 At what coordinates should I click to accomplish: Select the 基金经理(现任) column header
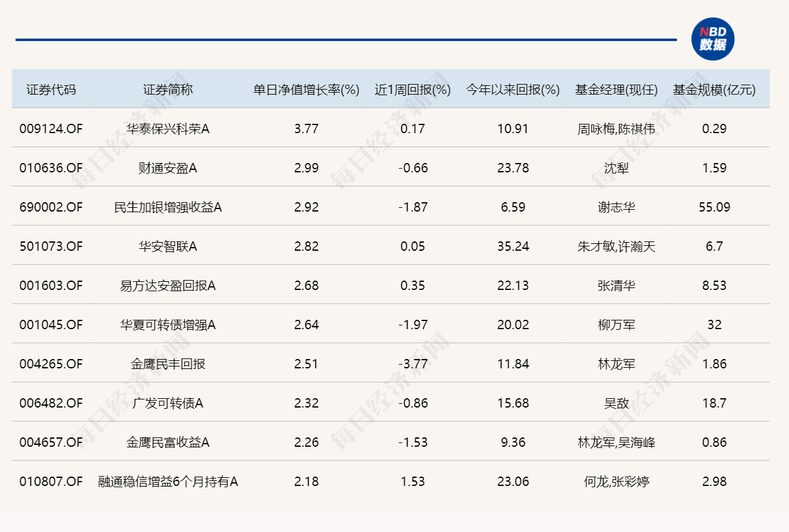(616, 90)
